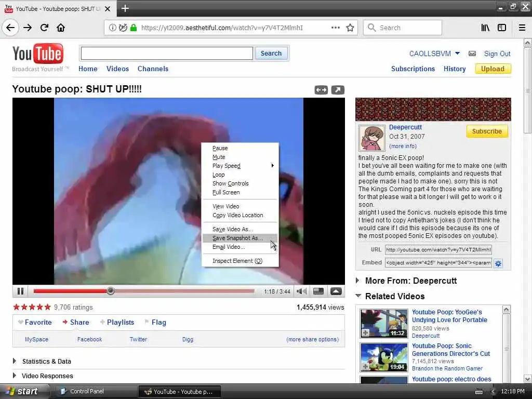532x399 pixels.
Task: Focus the YouTube search text field
Action: pos(167,54)
